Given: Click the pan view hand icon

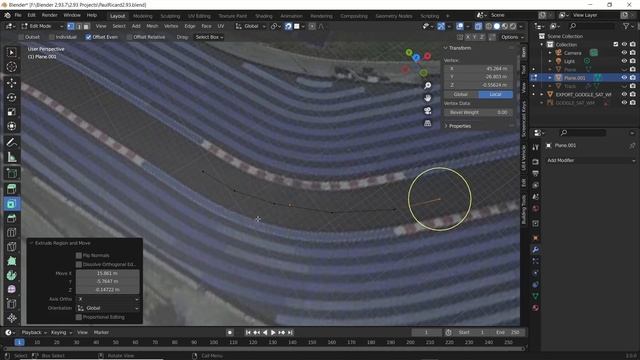Looking at the screenshot, I should 427,98.
